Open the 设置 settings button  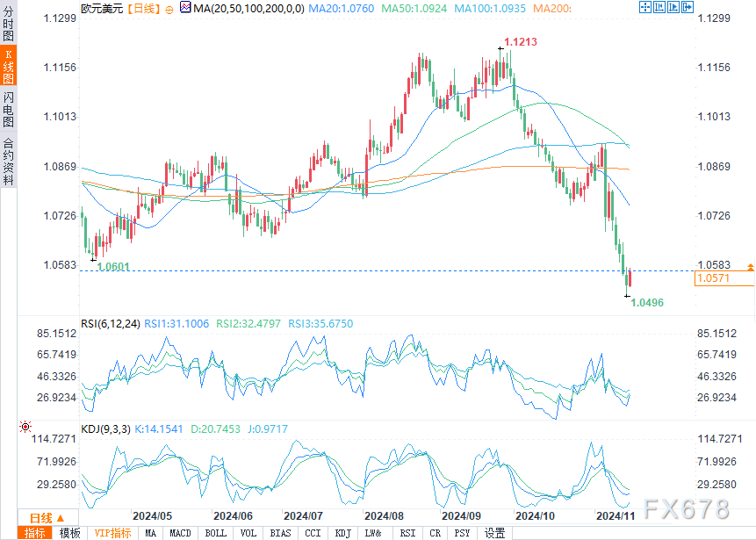pyautogui.click(x=494, y=533)
